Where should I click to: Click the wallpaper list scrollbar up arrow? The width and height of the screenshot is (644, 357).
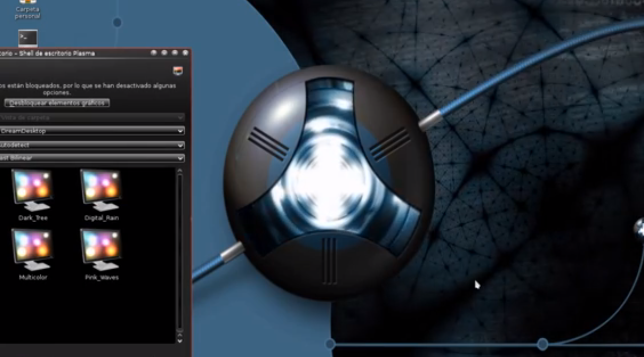click(x=180, y=171)
